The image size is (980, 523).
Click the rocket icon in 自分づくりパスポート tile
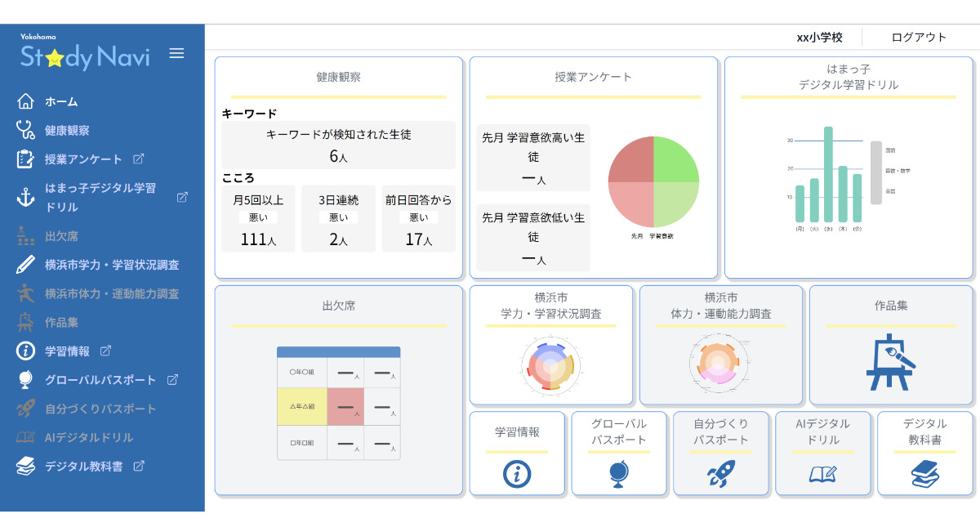(720, 475)
